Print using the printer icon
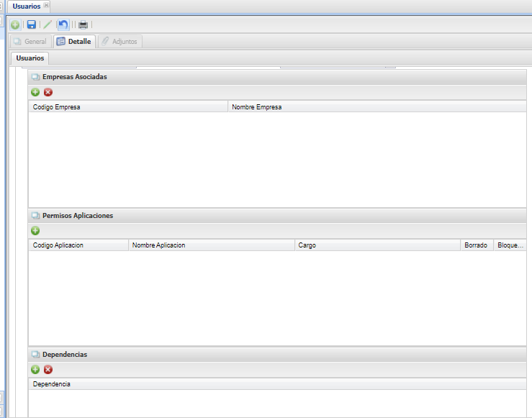The image size is (532, 418). pyautogui.click(x=83, y=24)
